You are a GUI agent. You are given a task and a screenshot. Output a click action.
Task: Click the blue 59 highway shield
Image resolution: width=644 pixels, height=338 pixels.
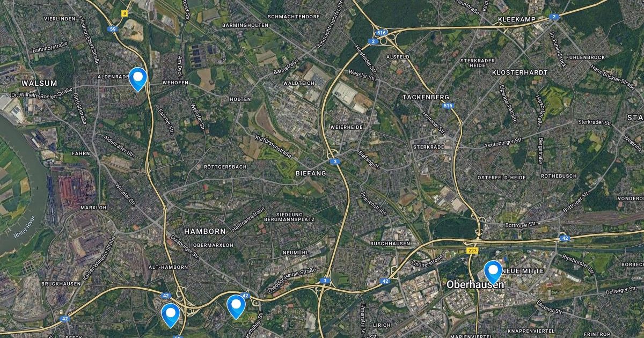click(113, 29)
